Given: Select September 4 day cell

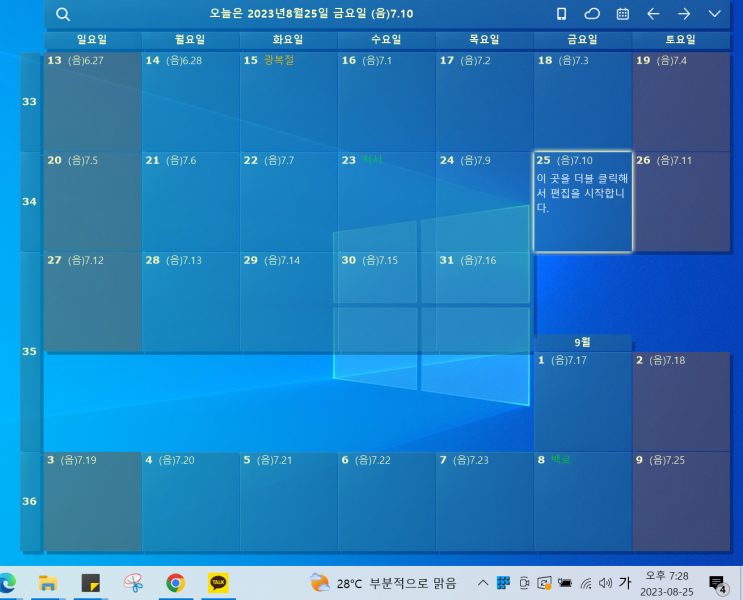Looking at the screenshot, I should 190,501.
